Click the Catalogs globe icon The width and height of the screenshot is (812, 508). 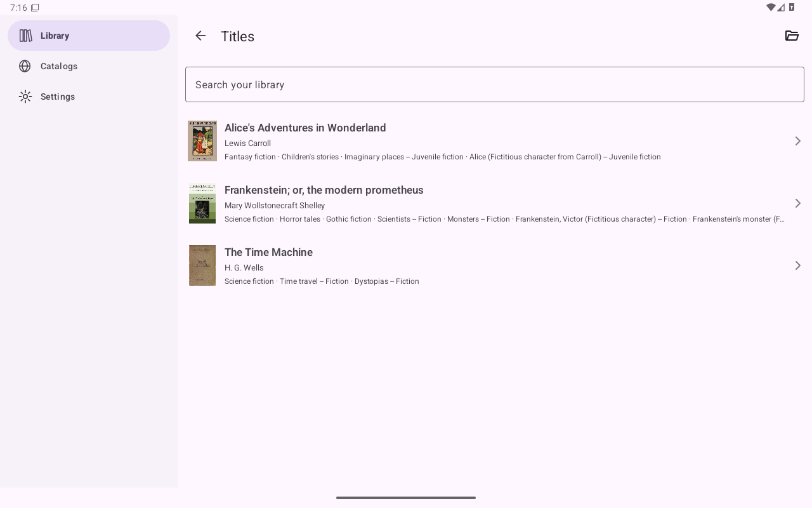pyautogui.click(x=25, y=66)
